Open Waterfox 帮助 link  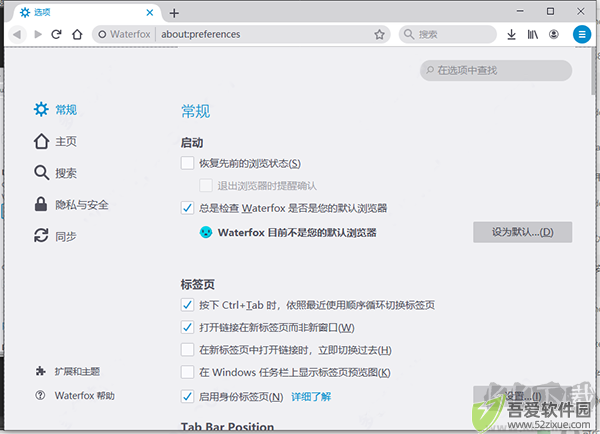click(x=75, y=395)
